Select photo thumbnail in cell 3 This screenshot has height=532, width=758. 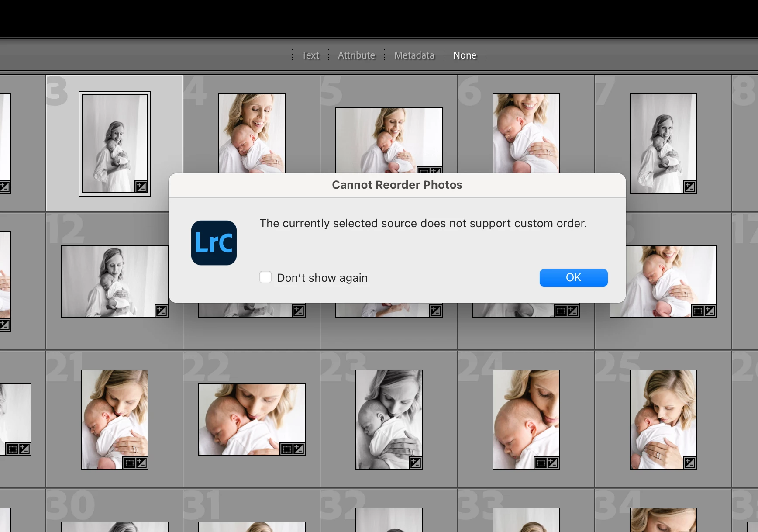point(115,144)
